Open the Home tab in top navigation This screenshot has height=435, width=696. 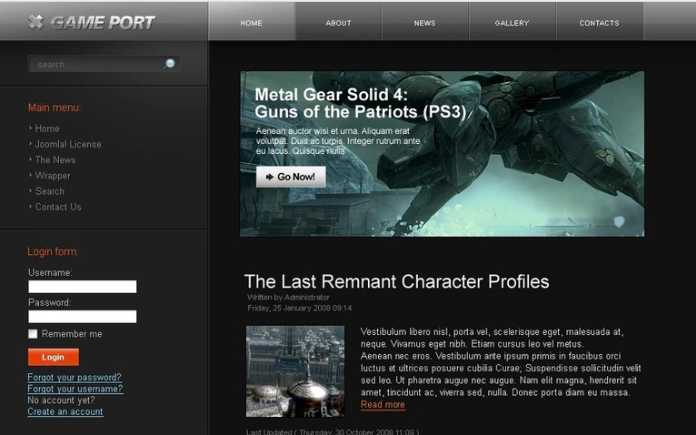[251, 23]
